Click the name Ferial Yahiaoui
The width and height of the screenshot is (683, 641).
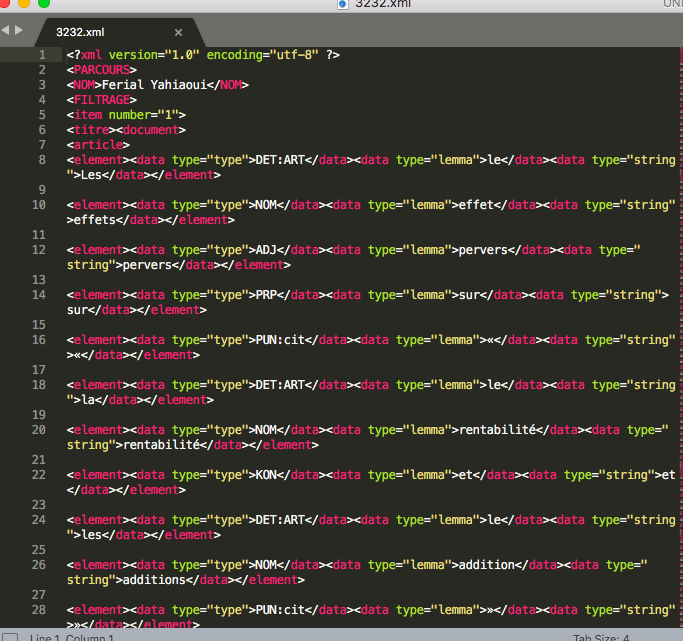pyautogui.click(x=154, y=84)
